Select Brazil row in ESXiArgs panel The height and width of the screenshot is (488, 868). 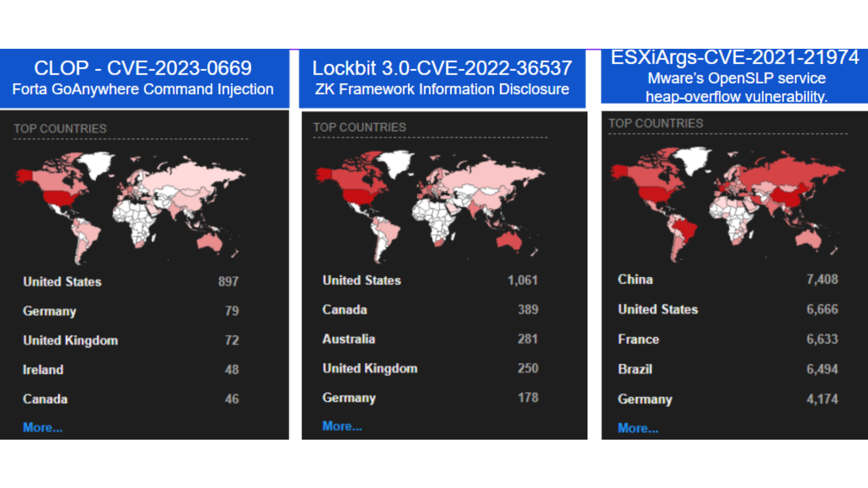pos(728,369)
